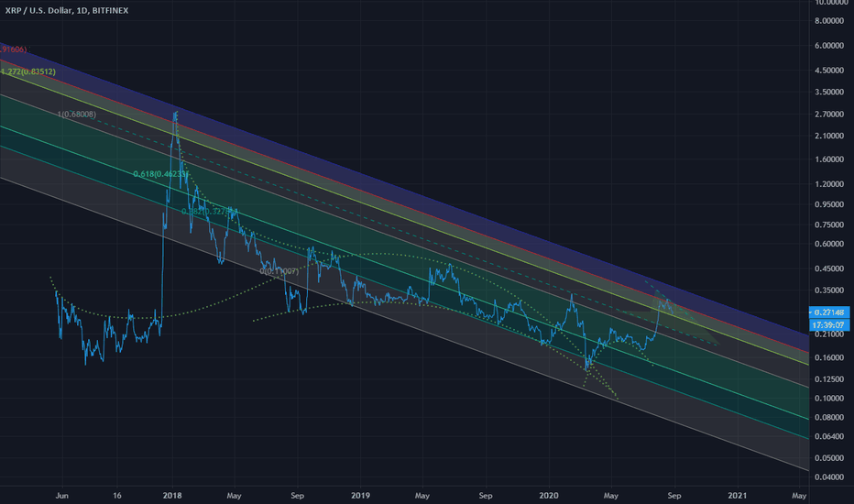Select the 0.05000 price scale value
This screenshot has height=504, width=854.
829,457
